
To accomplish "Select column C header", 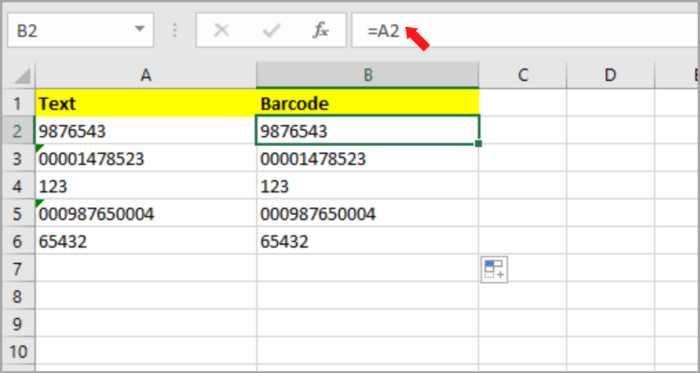I will (x=523, y=75).
